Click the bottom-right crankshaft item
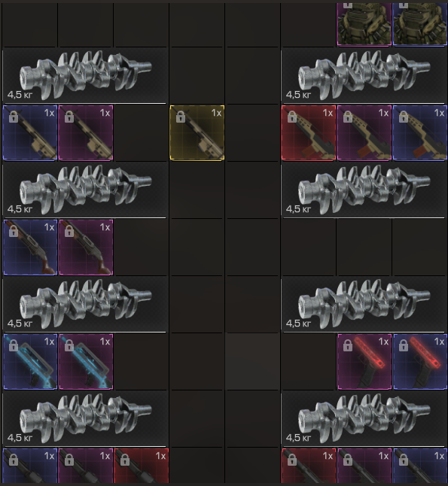This screenshot has height=486, width=448. 364,419
